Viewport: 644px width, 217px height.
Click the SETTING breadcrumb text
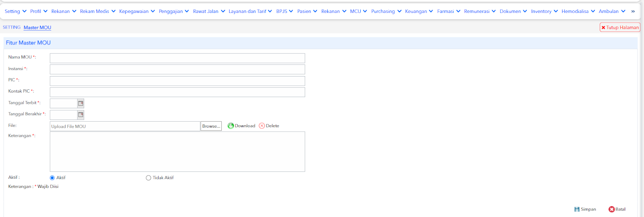[x=12, y=27]
